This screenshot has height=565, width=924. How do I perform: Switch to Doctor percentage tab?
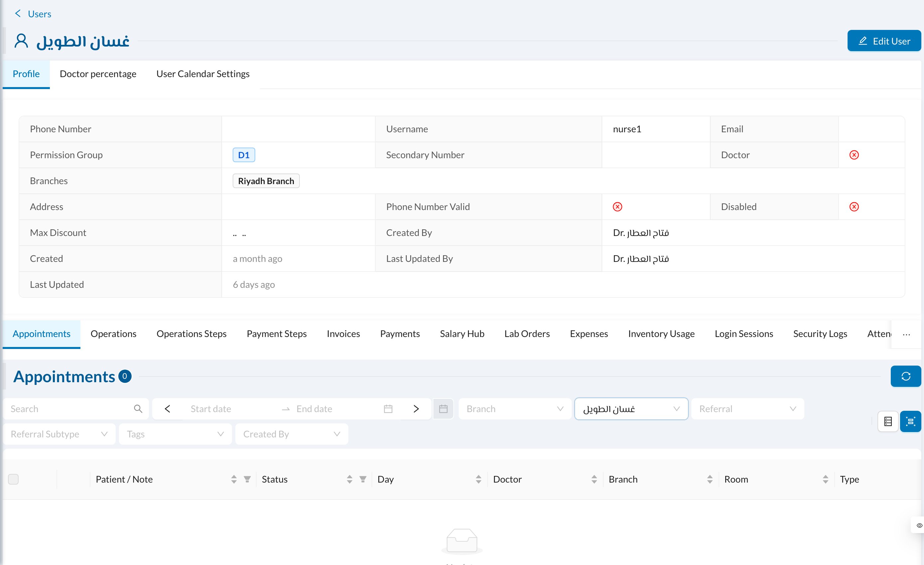98,74
